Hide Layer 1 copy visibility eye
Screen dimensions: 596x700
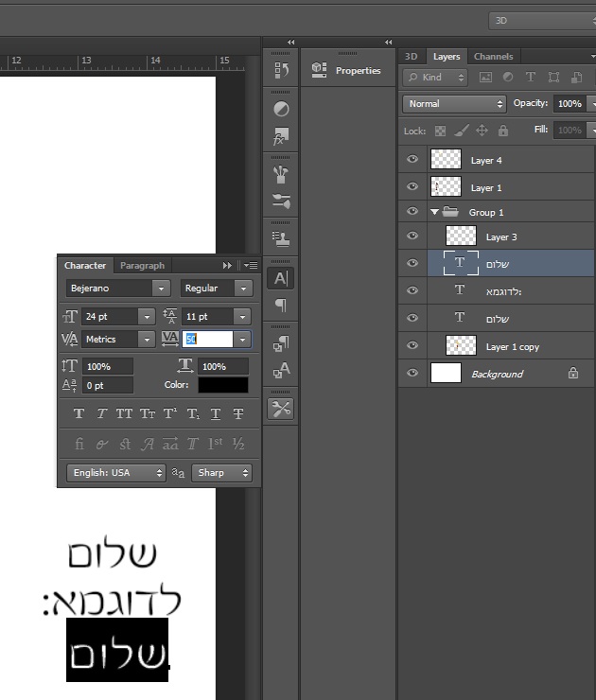click(412, 345)
